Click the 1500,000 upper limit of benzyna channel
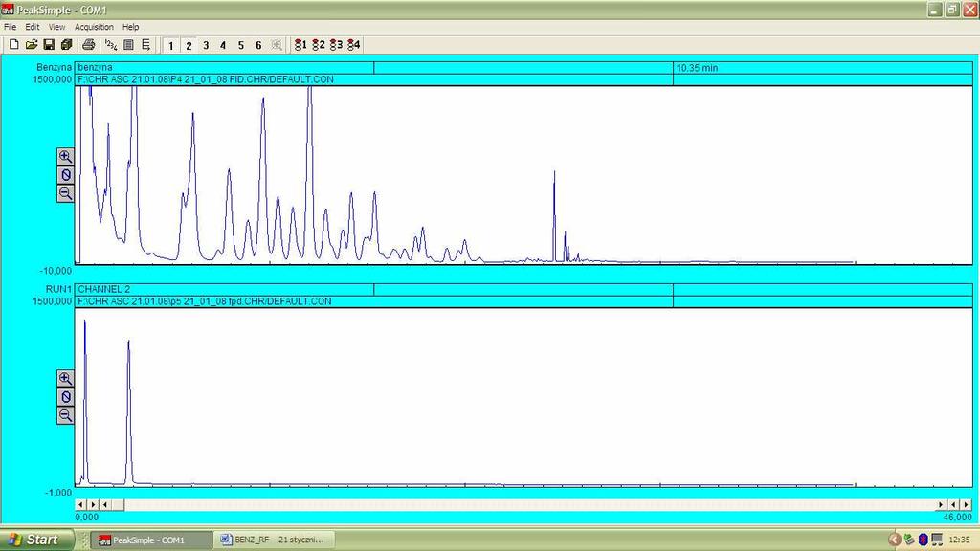This screenshot has height=551, width=980. click(52, 79)
